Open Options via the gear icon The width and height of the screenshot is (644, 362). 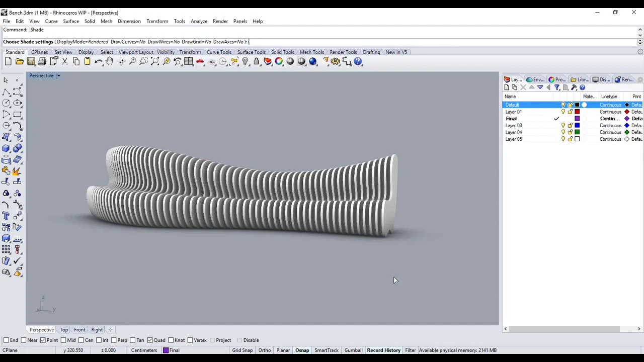click(336, 61)
